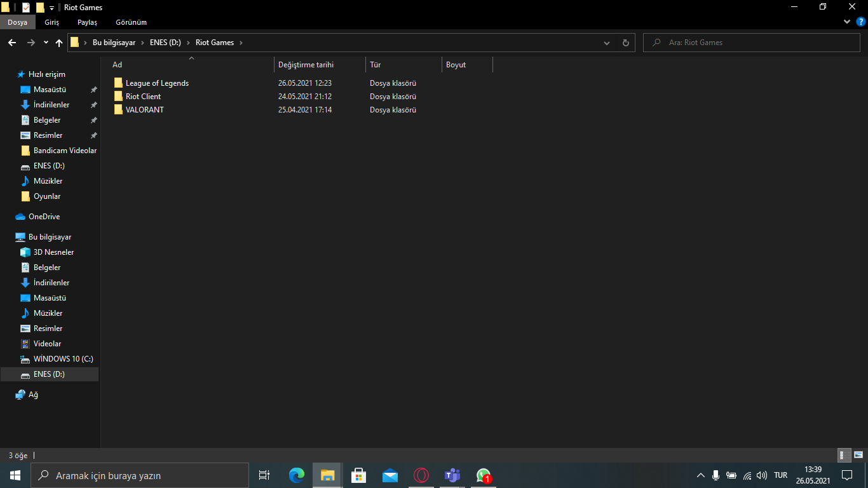Screen dimensions: 868x488
Task: Click the ENES (D:) address bar breadcrumb
Action: (x=165, y=43)
